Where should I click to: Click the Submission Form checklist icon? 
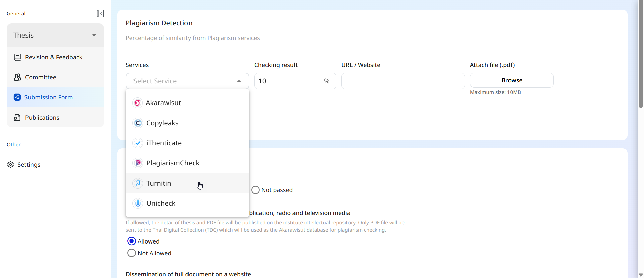coord(17,97)
